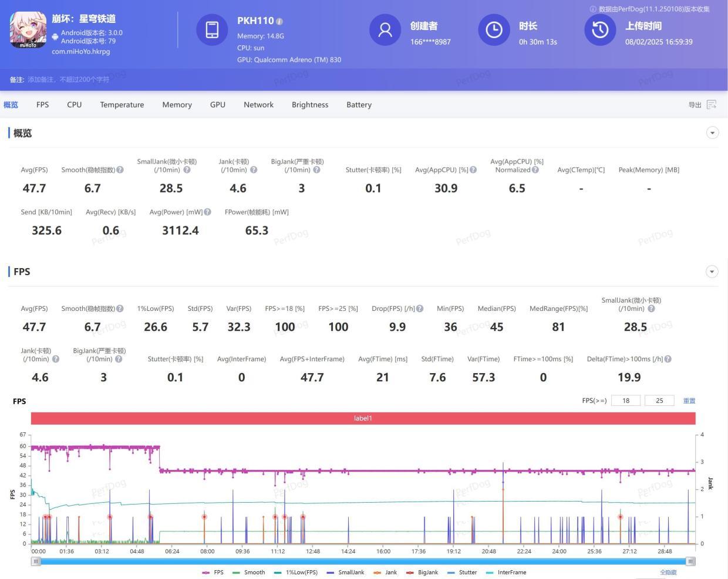Viewport: 728px width, 579px height.
Task: Click the export icon at top right
Action: (712, 104)
